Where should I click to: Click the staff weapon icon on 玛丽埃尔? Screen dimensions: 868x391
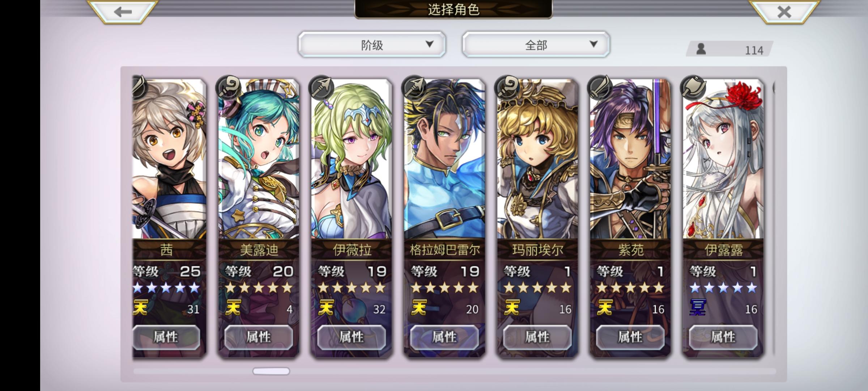tap(507, 88)
